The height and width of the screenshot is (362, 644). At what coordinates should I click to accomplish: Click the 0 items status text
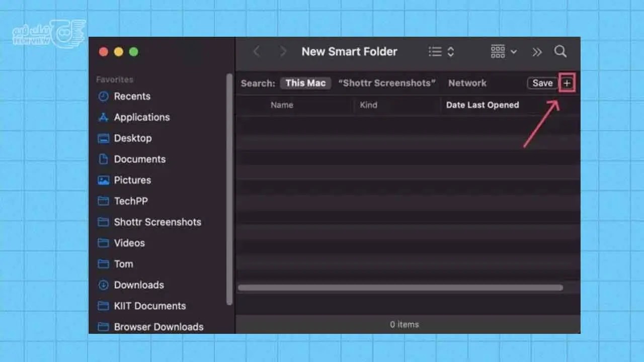point(405,325)
